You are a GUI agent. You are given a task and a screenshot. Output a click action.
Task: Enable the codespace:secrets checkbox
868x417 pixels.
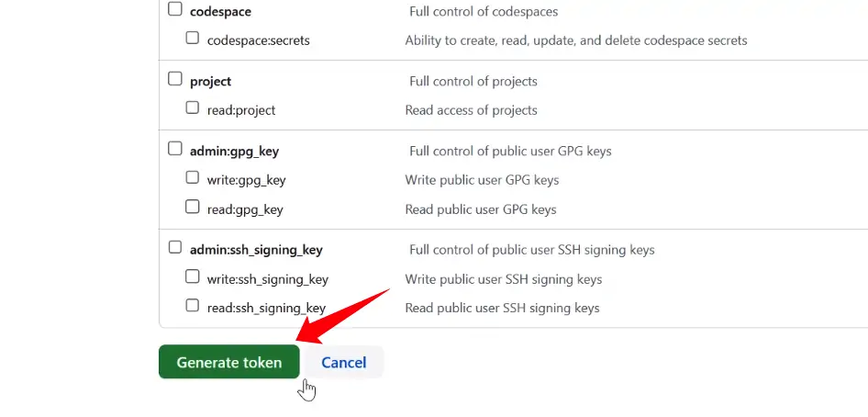[x=193, y=39]
